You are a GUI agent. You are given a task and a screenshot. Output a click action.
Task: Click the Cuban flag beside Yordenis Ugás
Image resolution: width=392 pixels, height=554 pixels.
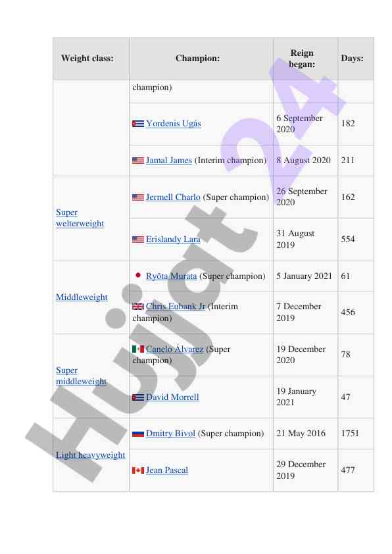[137, 124]
